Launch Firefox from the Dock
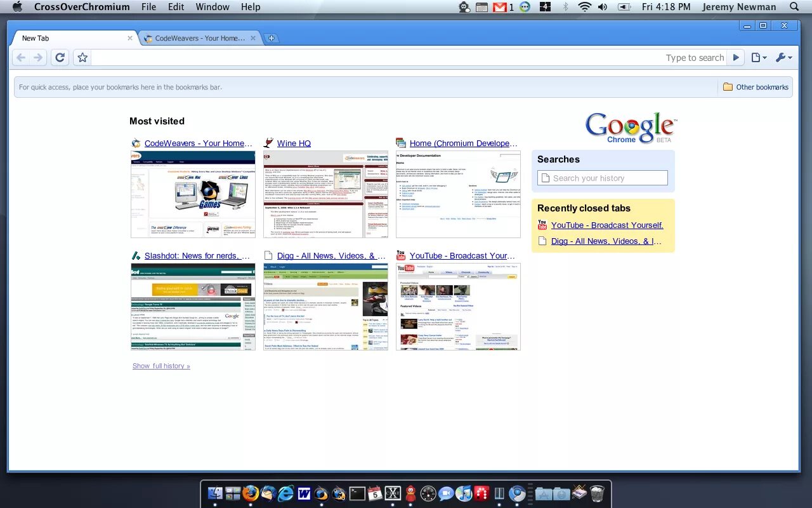Viewport: 812px width, 508px height. tap(251, 493)
